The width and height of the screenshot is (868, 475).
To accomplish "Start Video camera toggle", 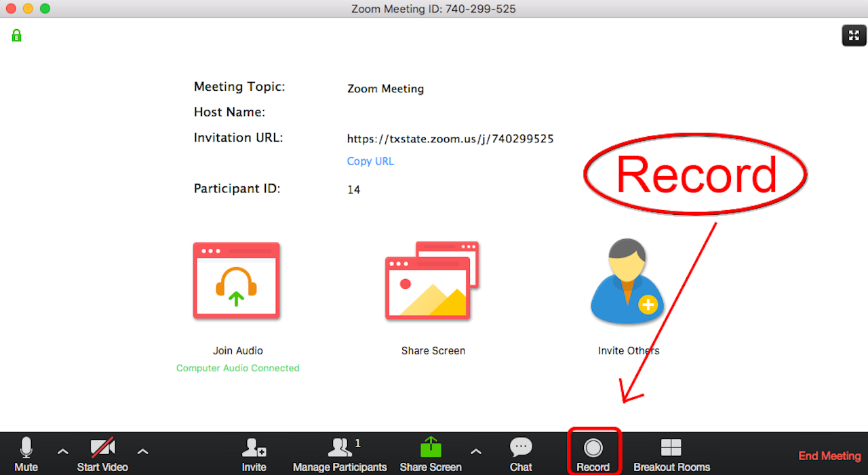I will 102,453.
